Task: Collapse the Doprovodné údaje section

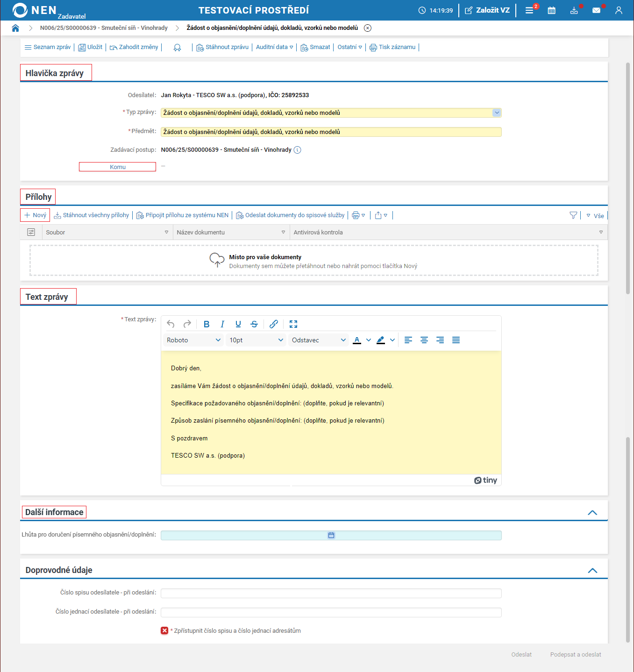Action: [x=592, y=571]
